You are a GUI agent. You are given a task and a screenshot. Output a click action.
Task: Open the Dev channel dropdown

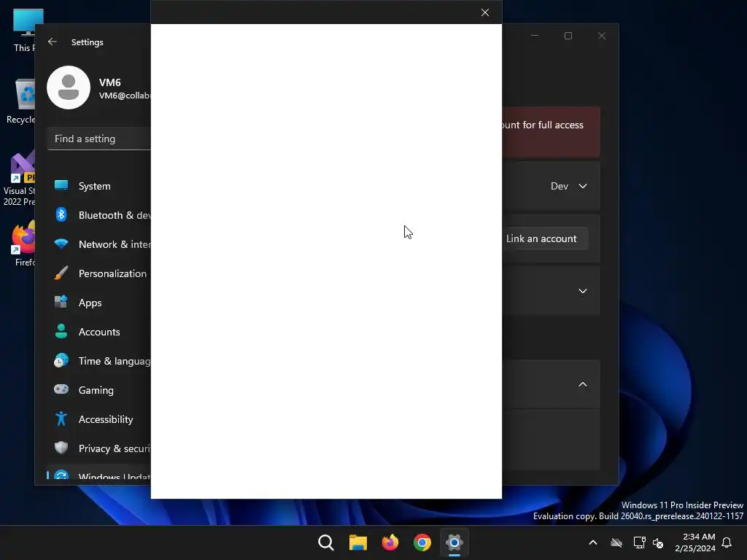[x=569, y=186]
